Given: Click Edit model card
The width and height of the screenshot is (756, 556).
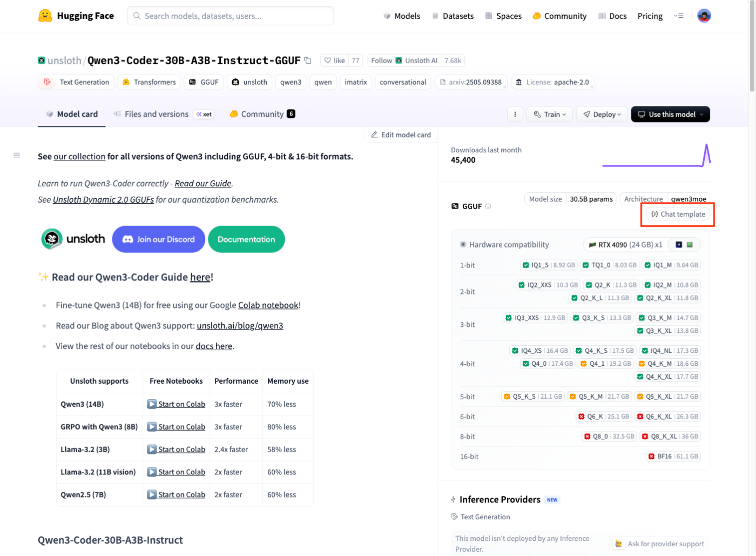Looking at the screenshot, I should pyautogui.click(x=401, y=135).
